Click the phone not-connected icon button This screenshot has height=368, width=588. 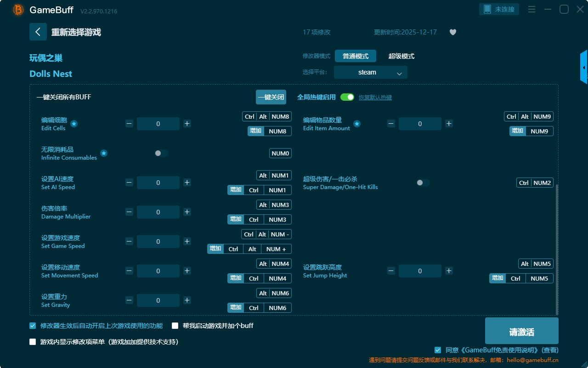(x=499, y=9)
